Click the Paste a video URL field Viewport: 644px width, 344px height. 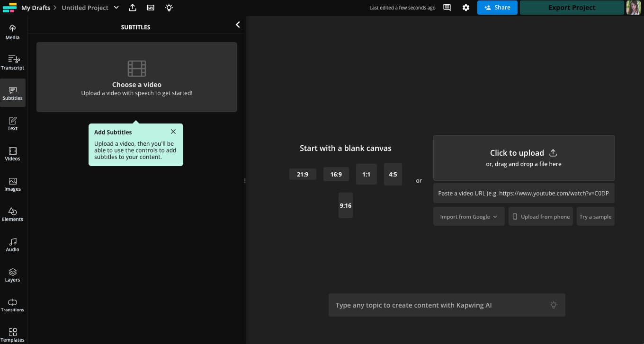[x=524, y=193]
